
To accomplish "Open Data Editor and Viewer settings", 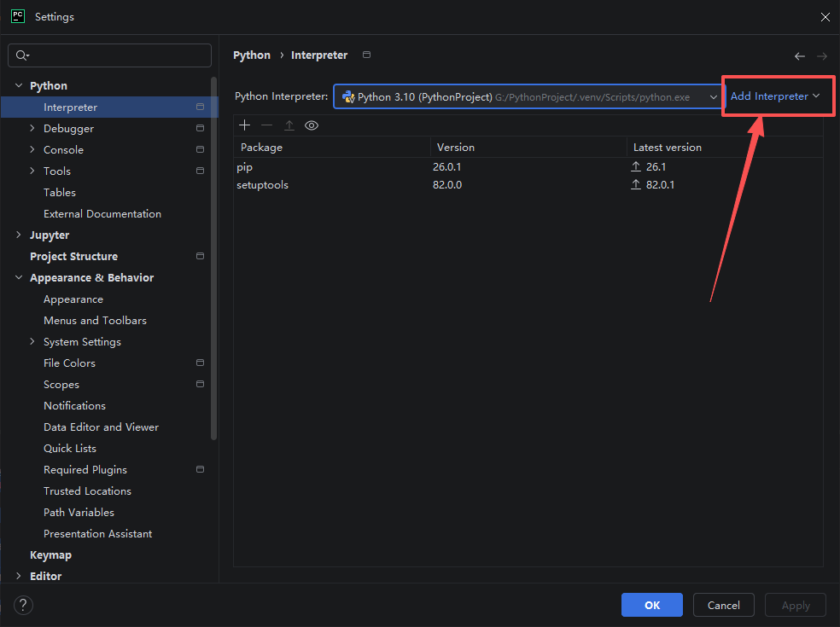I will [x=102, y=427].
